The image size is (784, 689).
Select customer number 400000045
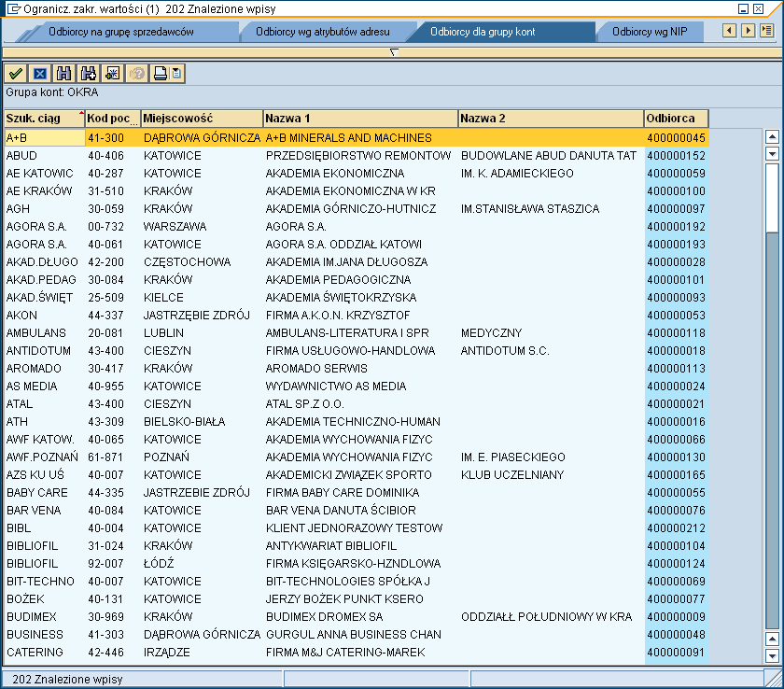[x=676, y=137]
